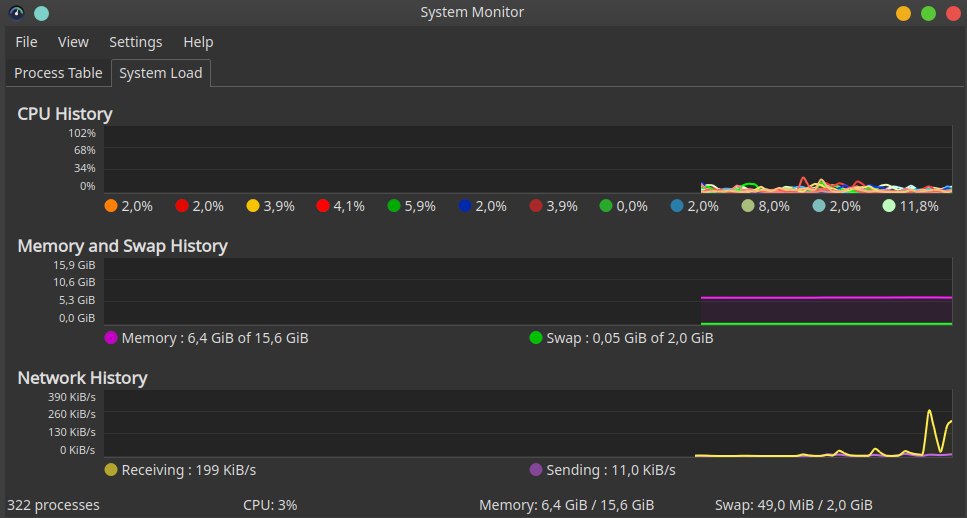Click 'Sending : 11,0 KiB/s' legend text

pos(611,470)
